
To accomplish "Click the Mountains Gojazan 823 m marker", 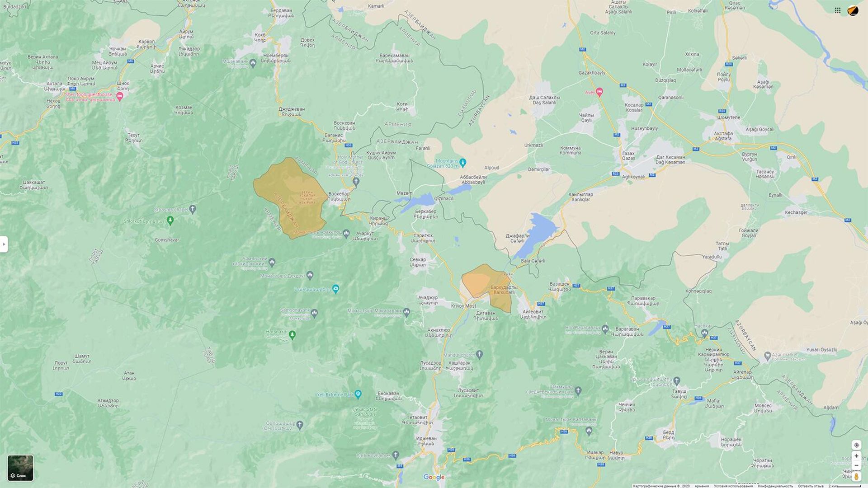I will coord(462,163).
